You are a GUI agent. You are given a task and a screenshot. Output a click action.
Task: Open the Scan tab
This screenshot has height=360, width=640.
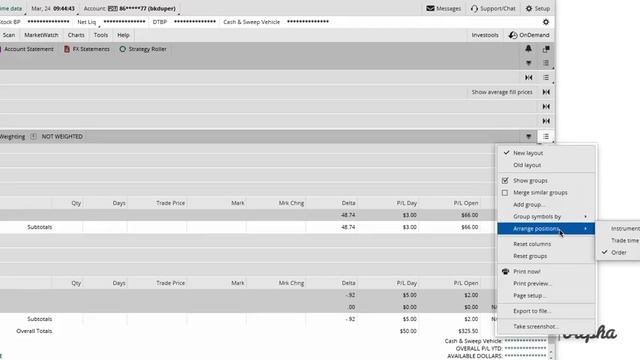click(9, 35)
